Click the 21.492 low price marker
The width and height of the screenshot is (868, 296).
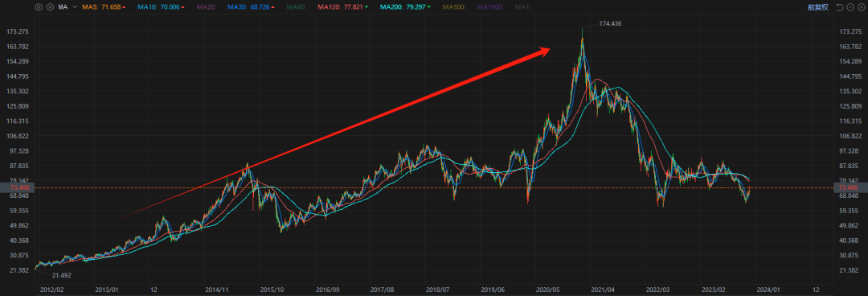(x=62, y=275)
